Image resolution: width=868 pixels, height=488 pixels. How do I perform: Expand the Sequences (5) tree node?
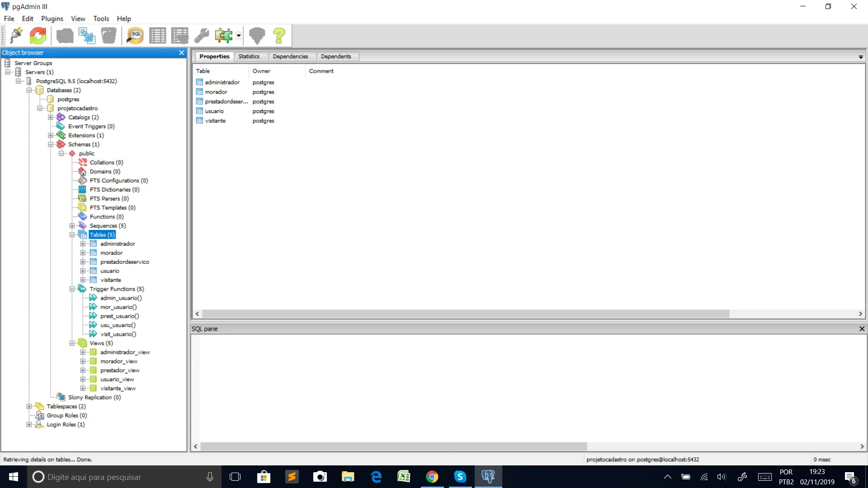click(x=72, y=226)
